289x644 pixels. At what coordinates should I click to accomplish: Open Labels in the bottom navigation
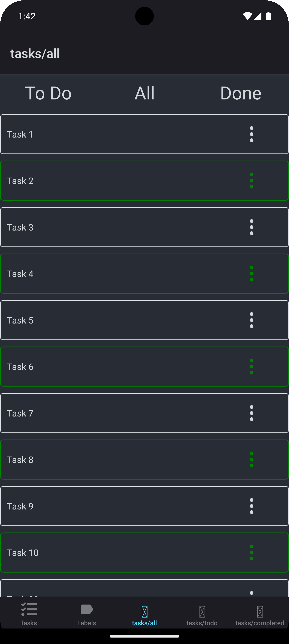click(x=87, y=614)
